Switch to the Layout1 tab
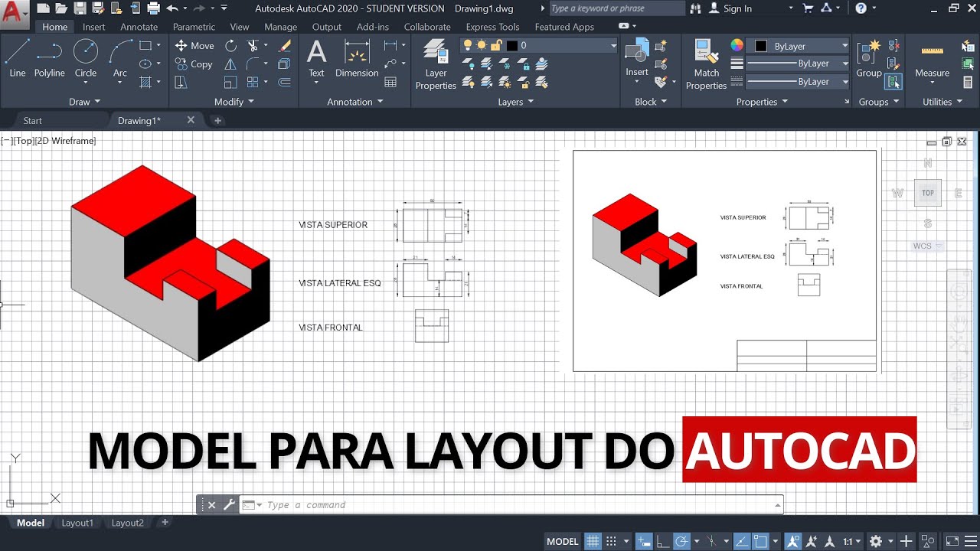 point(77,523)
